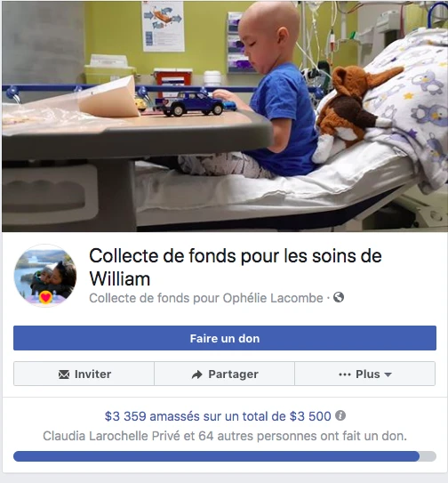
Task: Click the info icon beside $3 500
Action: 340,415
